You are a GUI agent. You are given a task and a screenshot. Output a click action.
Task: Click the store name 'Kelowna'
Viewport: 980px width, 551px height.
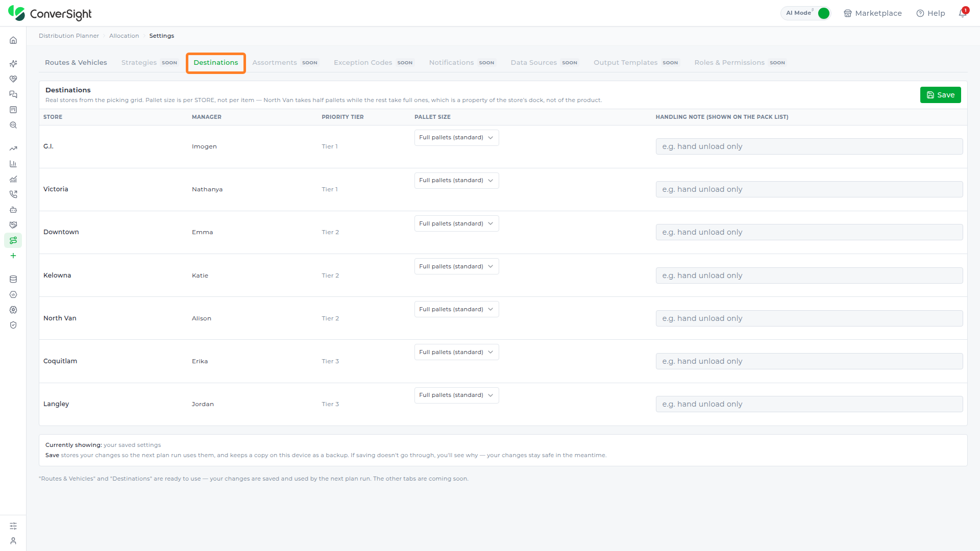pyautogui.click(x=57, y=275)
